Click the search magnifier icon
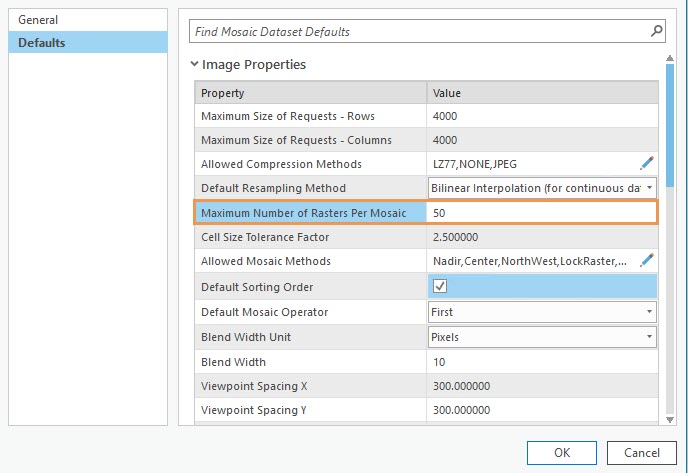 pyautogui.click(x=656, y=31)
